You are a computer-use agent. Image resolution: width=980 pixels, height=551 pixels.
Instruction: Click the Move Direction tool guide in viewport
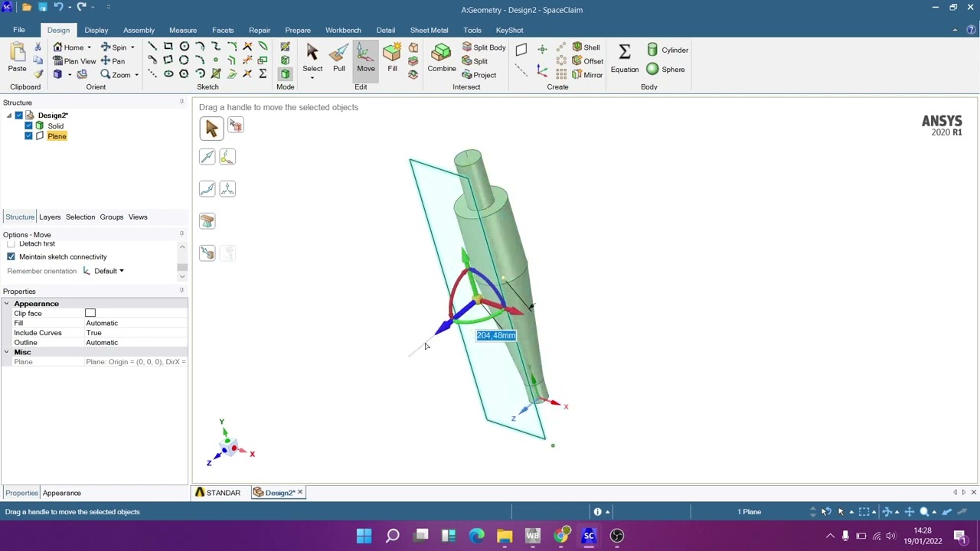coord(207,157)
